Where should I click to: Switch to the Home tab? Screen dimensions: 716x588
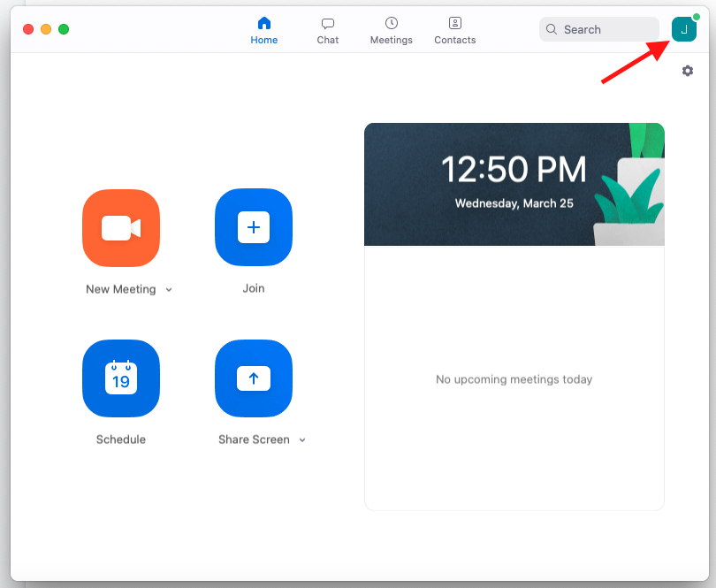click(263, 30)
